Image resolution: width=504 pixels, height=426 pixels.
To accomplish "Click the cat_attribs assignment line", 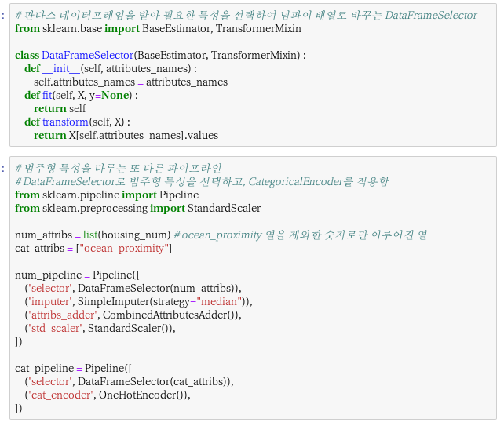I will [x=93, y=249].
